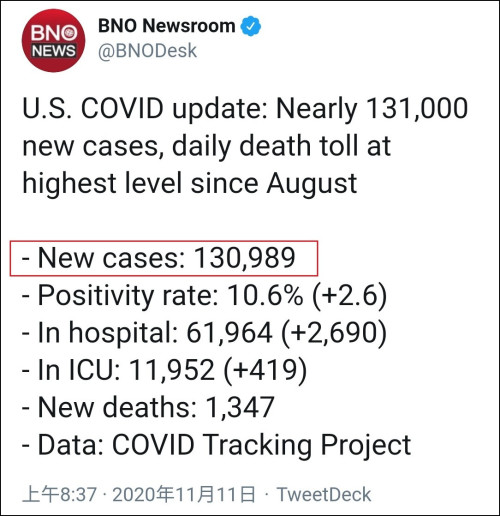Click the 'highest level since August' text
Viewport: 500px width, 516px height.
click(x=190, y=184)
